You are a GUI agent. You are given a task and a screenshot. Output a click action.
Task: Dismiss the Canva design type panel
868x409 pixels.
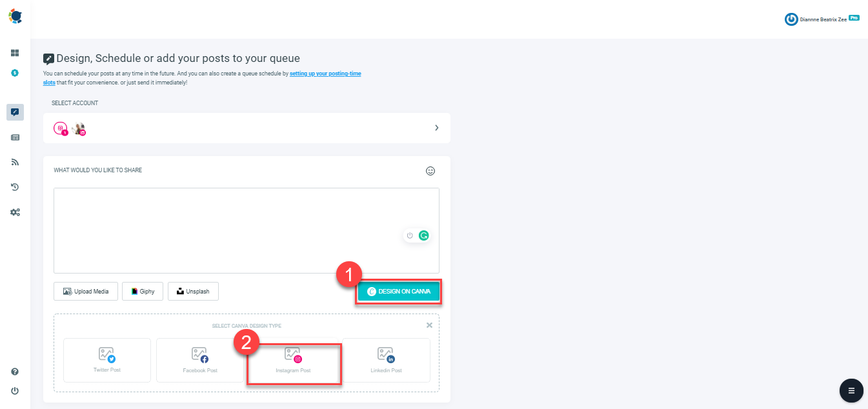point(429,325)
